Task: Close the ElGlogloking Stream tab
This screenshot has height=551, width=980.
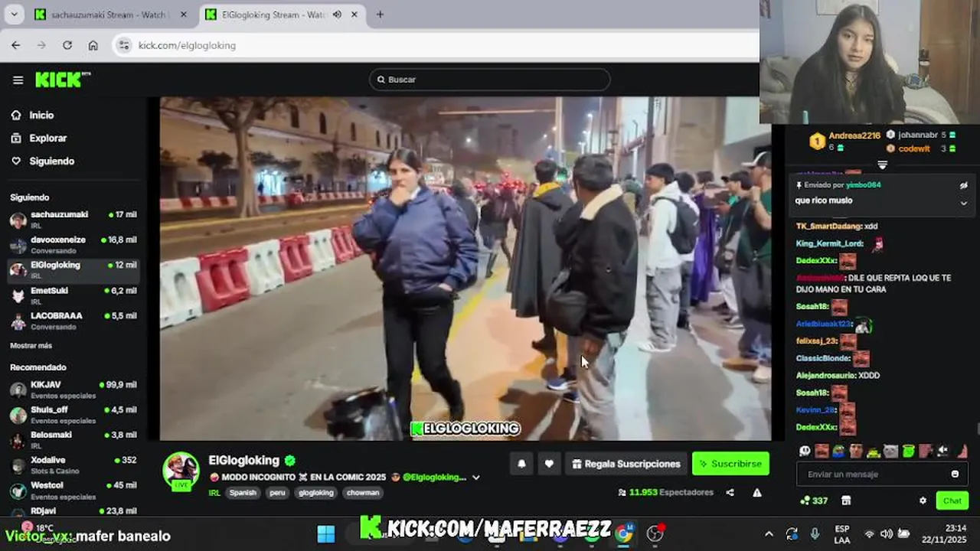Action: click(x=354, y=15)
